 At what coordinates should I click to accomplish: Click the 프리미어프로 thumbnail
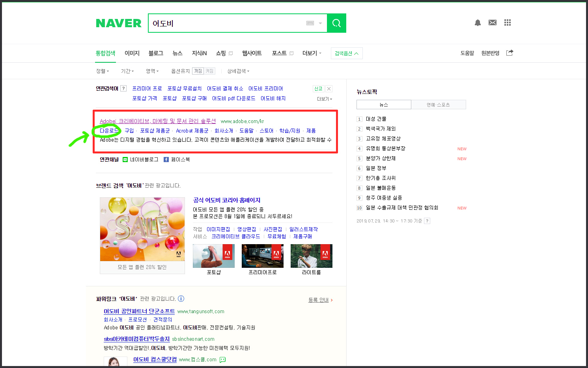(x=263, y=256)
